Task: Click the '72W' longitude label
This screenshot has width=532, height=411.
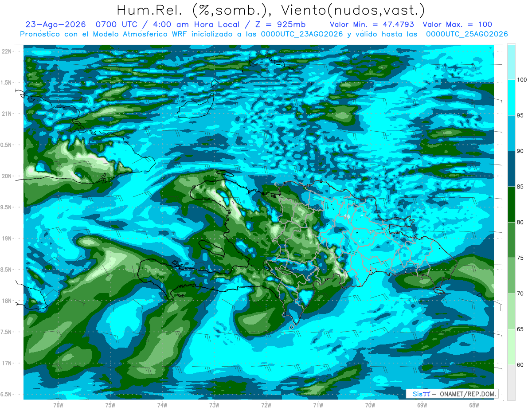Action: (x=266, y=405)
